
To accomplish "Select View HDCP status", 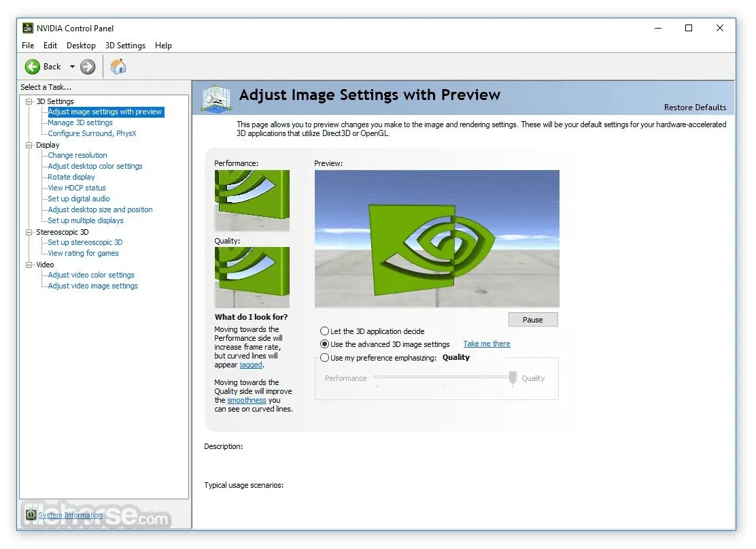I will pos(77,188).
